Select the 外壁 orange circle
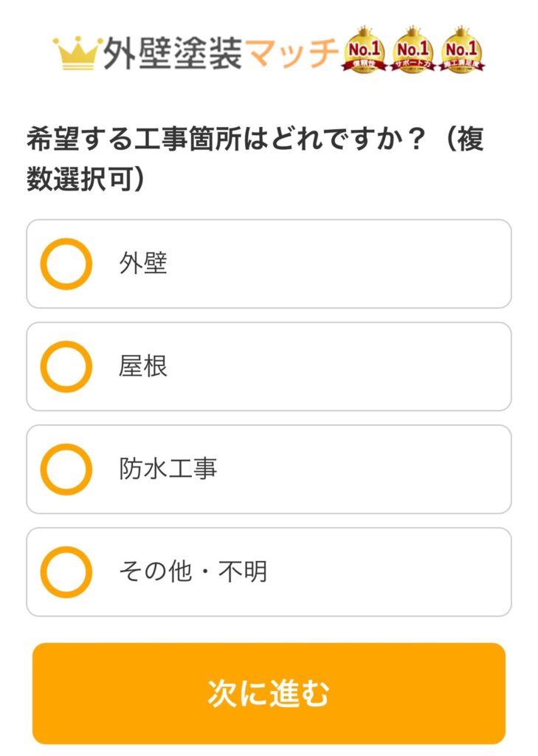 66,264
